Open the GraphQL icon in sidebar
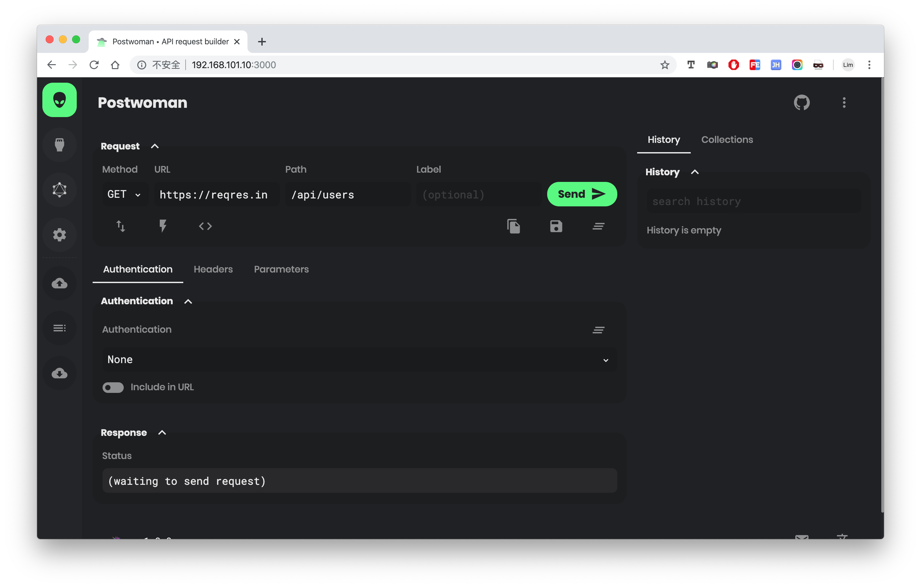921x588 pixels. click(59, 189)
